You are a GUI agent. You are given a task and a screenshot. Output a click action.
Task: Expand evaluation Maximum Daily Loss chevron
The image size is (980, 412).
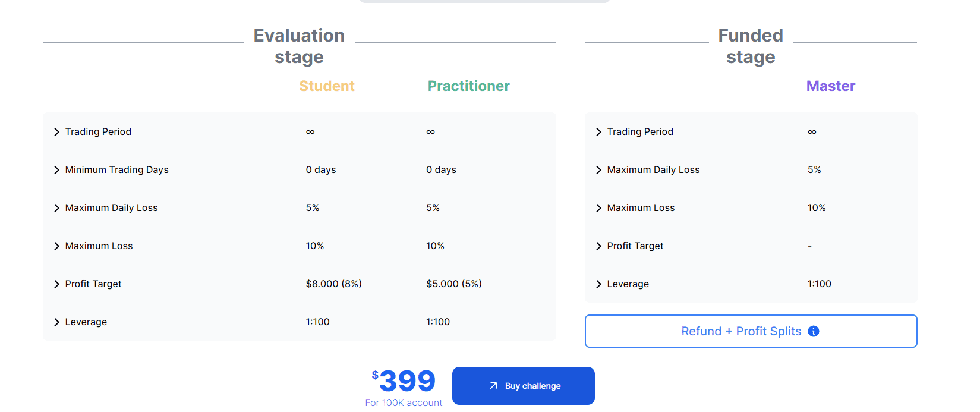coord(57,208)
